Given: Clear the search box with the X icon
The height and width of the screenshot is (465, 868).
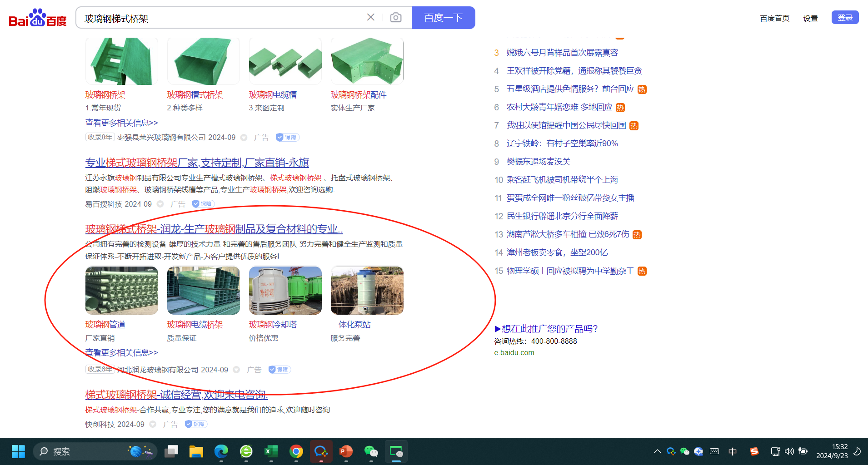Looking at the screenshot, I should point(371,17).
